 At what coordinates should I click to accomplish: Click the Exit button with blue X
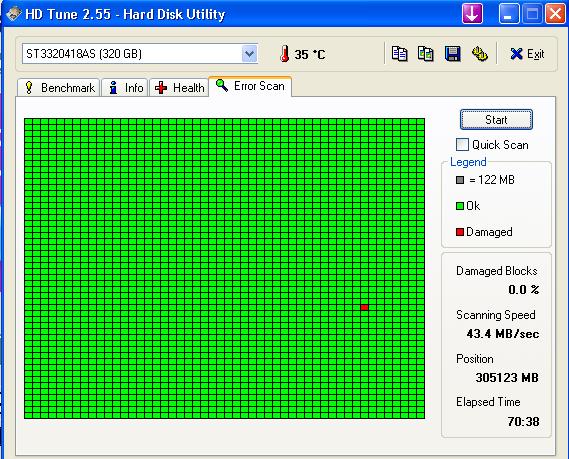pos(527,54)
